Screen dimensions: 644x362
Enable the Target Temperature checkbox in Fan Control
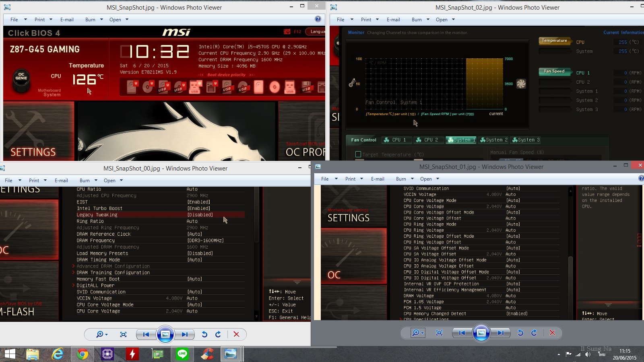358,154
